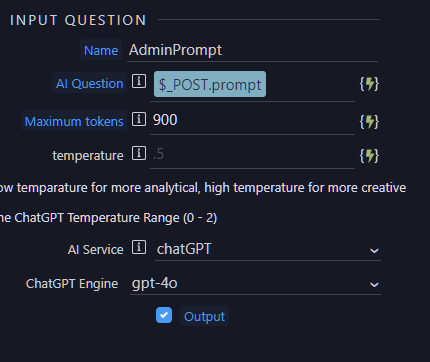Click the Maximum tokens label
The width and height of the screenshot is (430, 362).
pos(74,121)
